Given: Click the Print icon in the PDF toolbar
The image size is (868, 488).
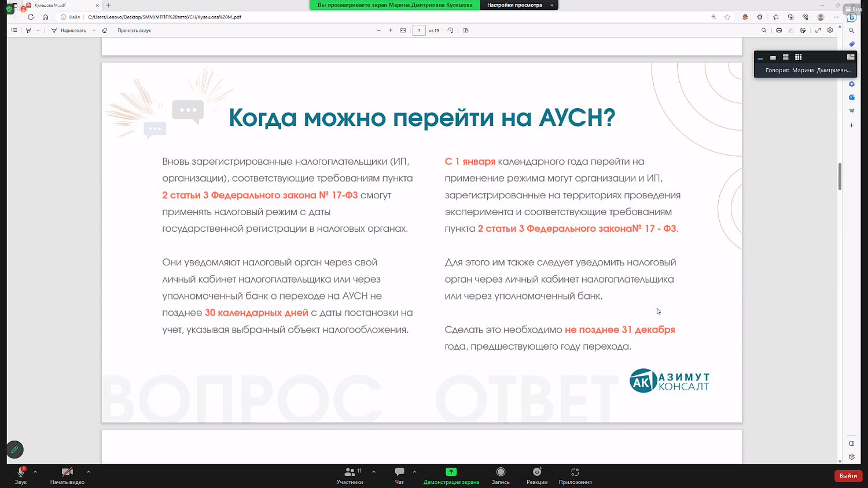Looking at the screenshot, I should tap(779, 29).
